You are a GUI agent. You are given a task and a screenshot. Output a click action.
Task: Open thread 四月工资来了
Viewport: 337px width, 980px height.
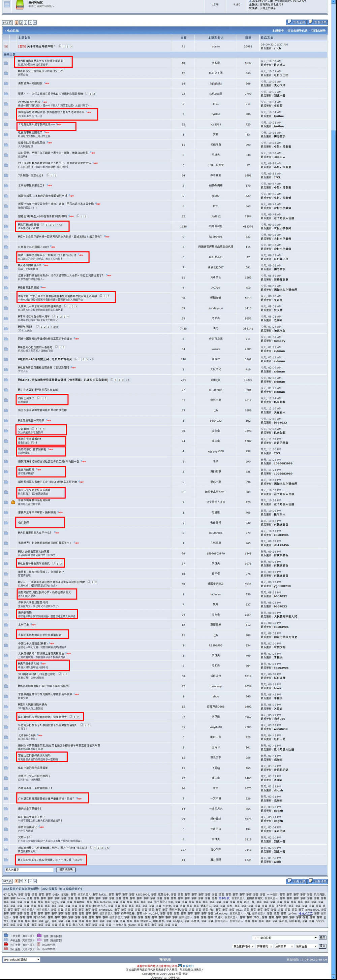click(x=26, y=398)
